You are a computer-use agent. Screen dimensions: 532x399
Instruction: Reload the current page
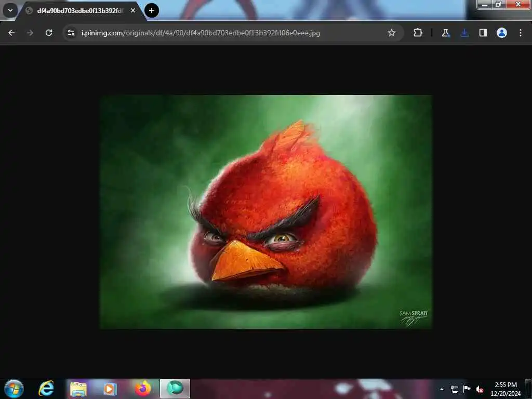coord(49,33)
